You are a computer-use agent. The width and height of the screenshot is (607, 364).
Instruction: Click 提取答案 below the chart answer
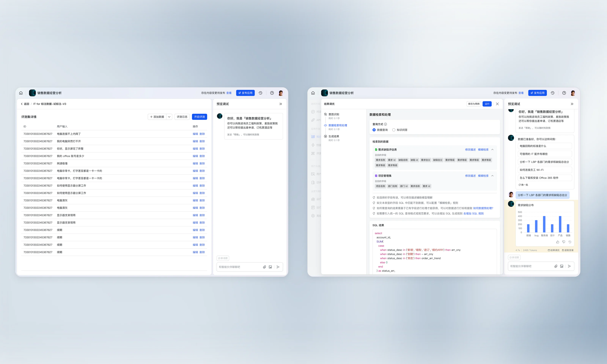(568, 250)
